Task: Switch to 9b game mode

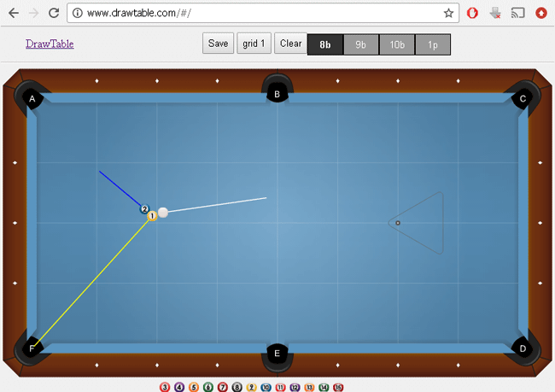Action: [361, 44]
